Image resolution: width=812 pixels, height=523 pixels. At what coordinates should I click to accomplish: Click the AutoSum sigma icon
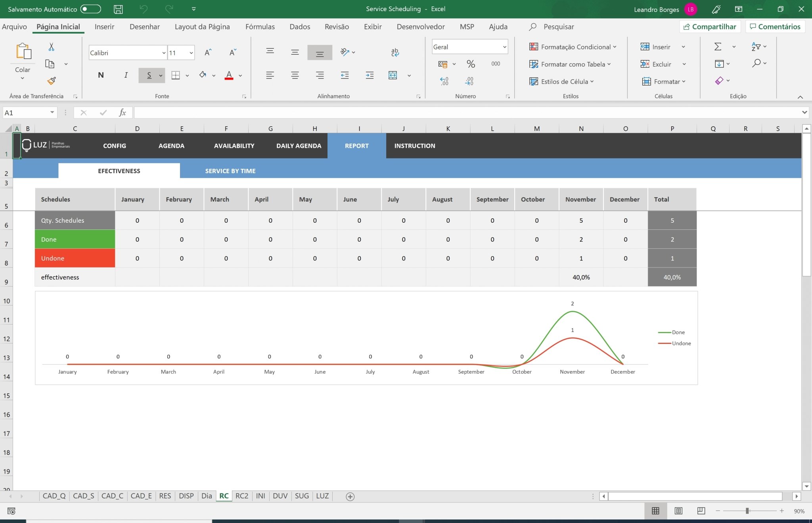718,47
